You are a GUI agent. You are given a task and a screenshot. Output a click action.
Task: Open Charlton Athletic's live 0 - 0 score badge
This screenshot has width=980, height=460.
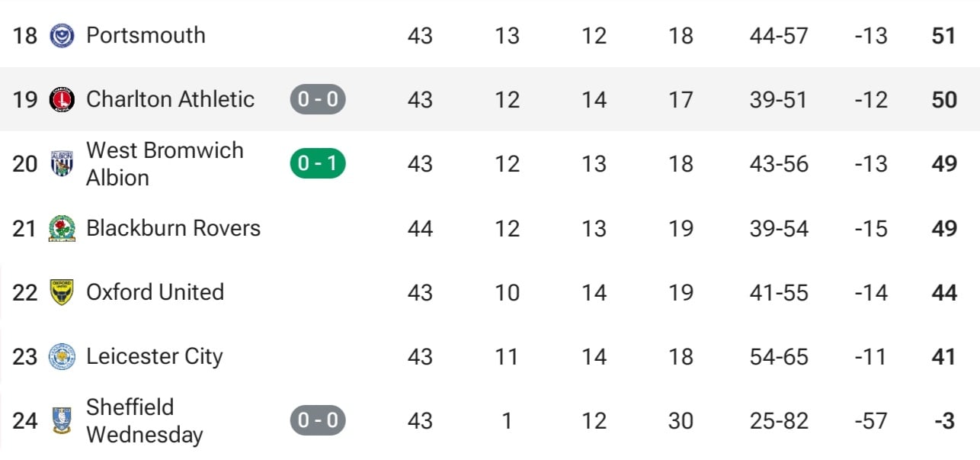[x=318, y=99]
